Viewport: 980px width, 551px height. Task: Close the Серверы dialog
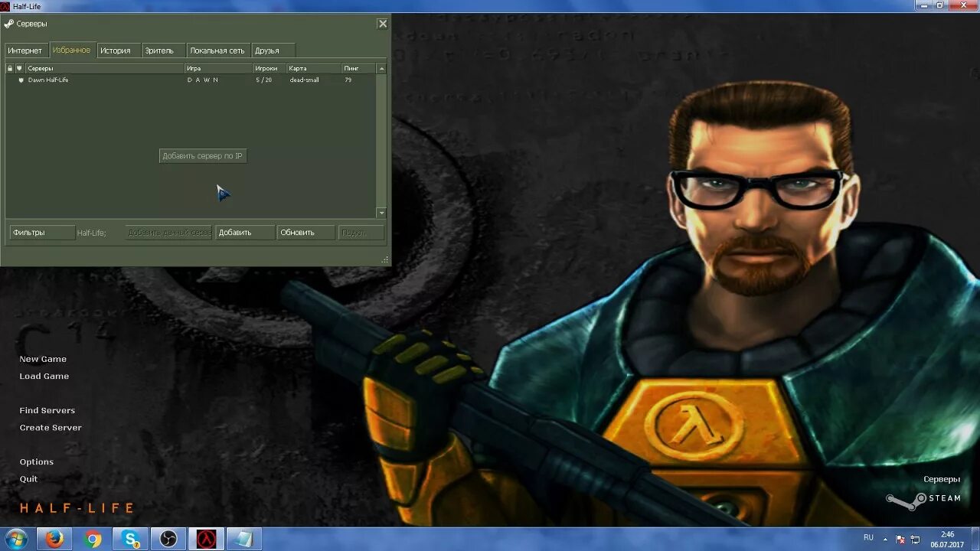point(383,24)
